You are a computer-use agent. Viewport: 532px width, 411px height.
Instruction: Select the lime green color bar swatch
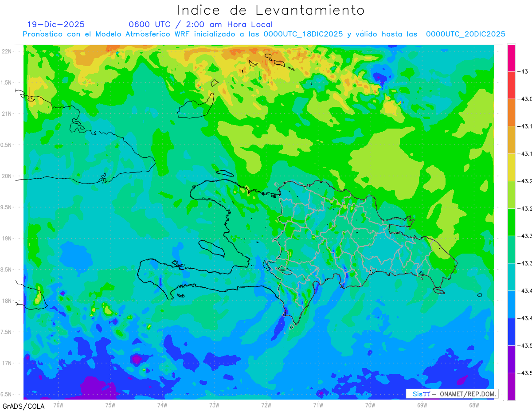click(x=511, y=195)
